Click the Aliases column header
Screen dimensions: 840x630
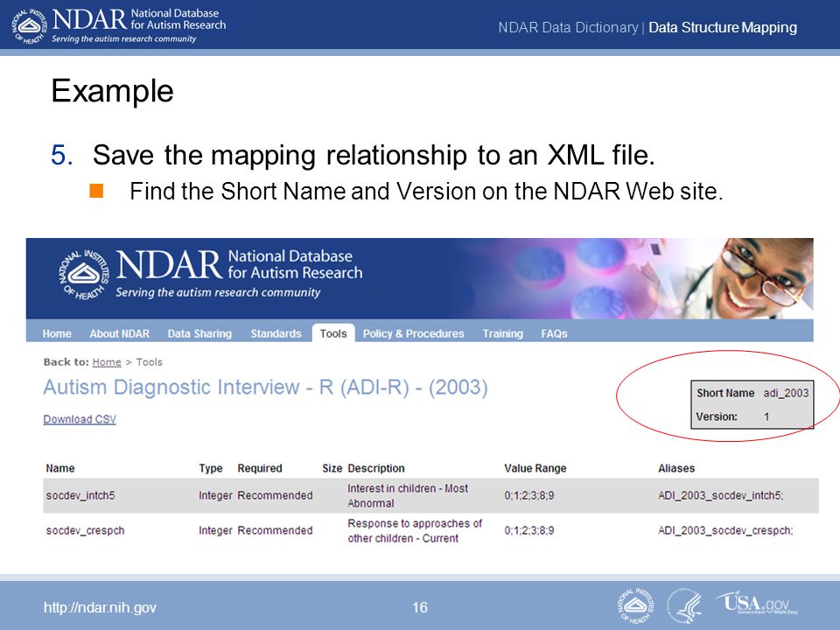(676, 467)
